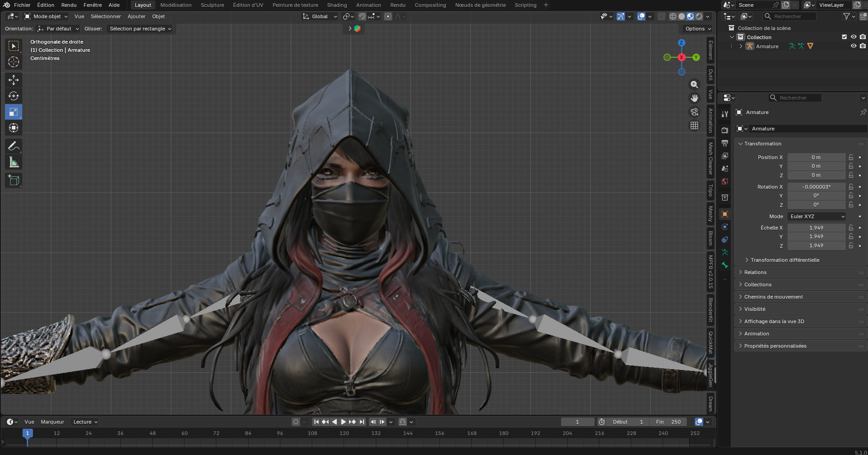Open the Mode objet dropdown
This screenshot has width=868, height=455.
click(x=46, y=16)
